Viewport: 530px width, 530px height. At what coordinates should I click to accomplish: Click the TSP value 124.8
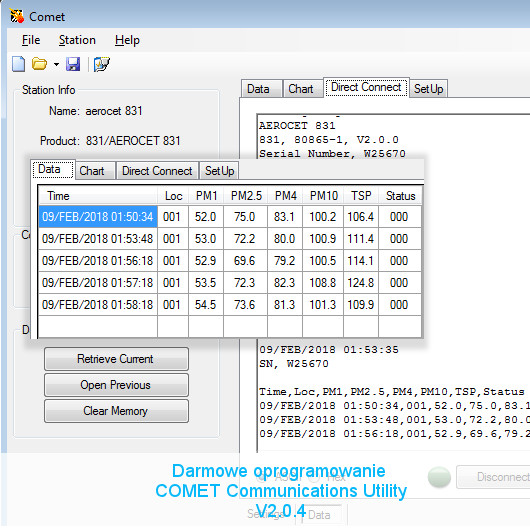(361, 283)
